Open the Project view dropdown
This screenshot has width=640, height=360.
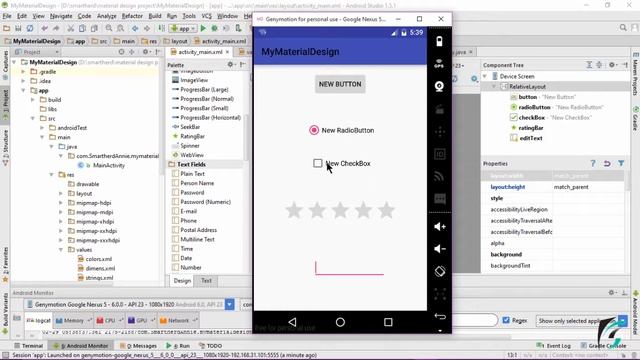36,52
